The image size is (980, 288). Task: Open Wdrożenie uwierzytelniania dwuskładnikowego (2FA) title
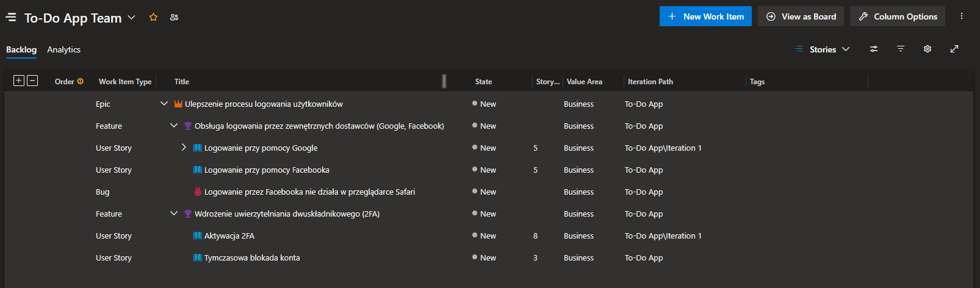pyautogui.click(x=287, y=214)
